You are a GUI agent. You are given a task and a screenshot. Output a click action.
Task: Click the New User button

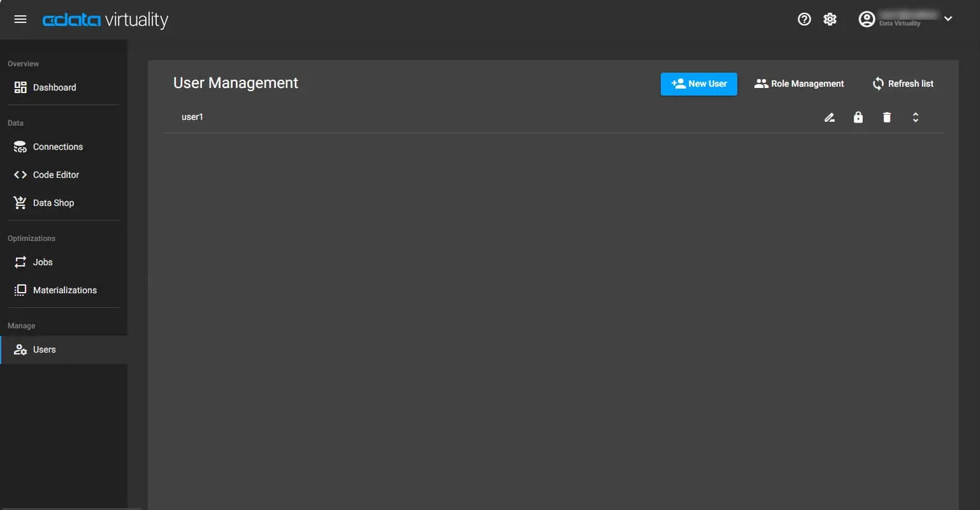[x=699, y=84]
